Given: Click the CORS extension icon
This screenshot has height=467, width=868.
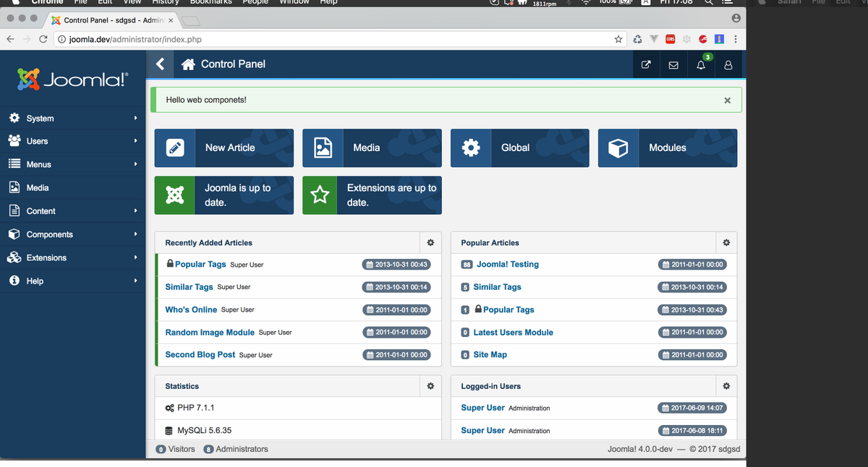Looking at the screenshot, I should click(671, 39).
